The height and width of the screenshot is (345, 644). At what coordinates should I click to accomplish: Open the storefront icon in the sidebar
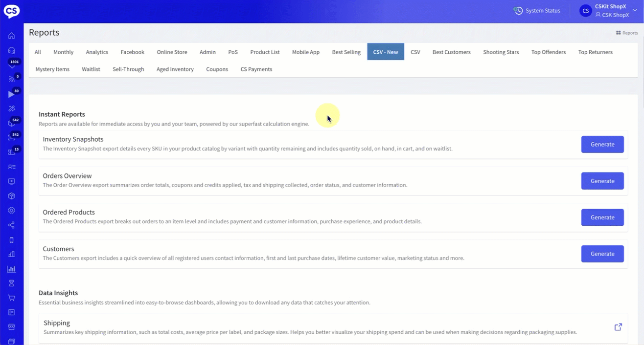coord(12,327)
